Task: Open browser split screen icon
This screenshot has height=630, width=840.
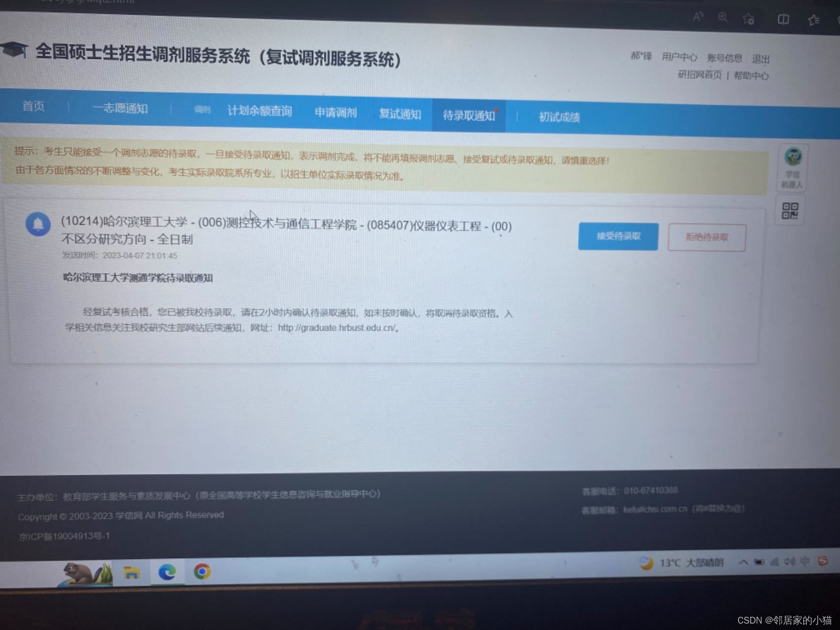Action: point(783,19)
